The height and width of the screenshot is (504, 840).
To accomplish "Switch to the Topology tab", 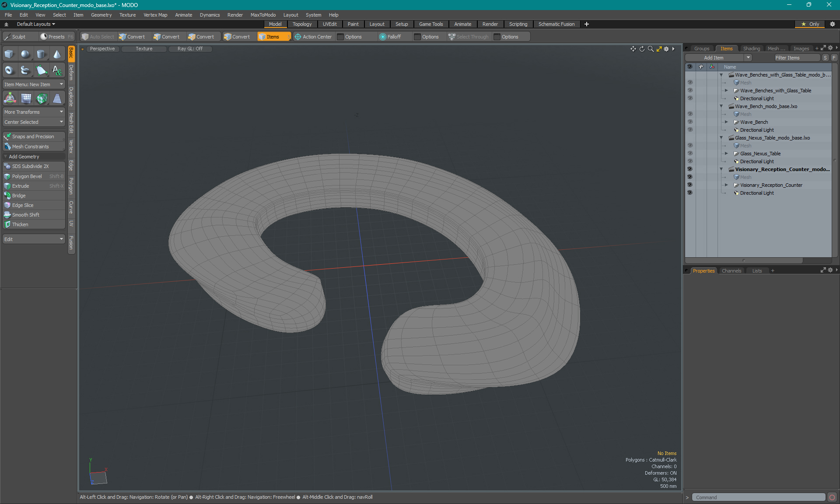I will coord(302,24).
